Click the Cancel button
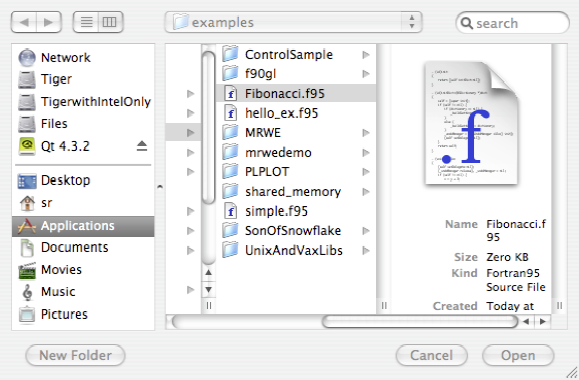The width and height of the screenshot is (579, 380). coord(431,355)
